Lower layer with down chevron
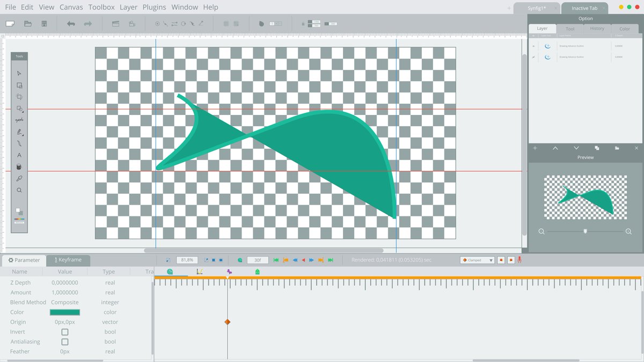 [x=576, y=148]
